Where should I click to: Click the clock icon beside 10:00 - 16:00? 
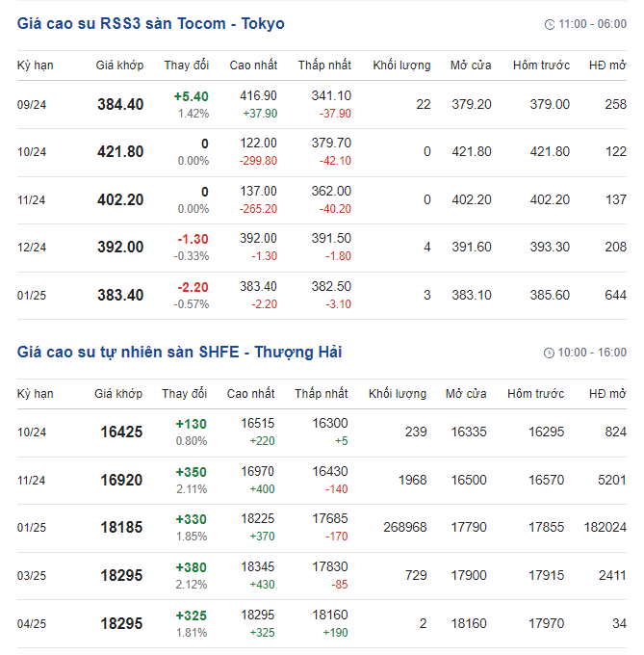549,353
